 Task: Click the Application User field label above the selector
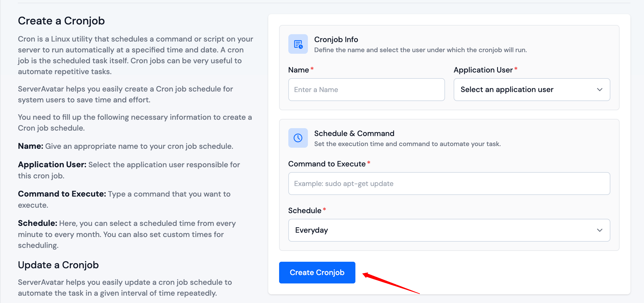pyautogui.click(x=483, y=70)
